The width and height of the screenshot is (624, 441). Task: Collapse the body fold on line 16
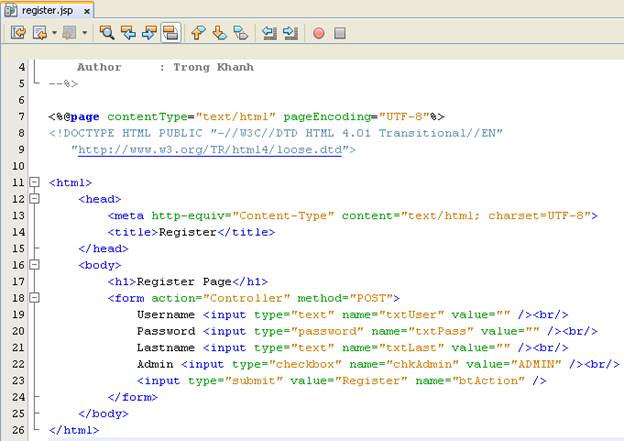pos(35,265)
